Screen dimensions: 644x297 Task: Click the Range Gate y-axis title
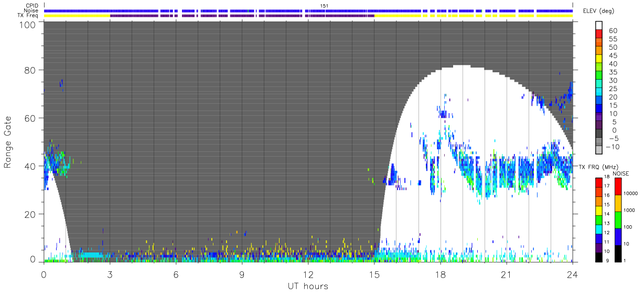point(8,141)
